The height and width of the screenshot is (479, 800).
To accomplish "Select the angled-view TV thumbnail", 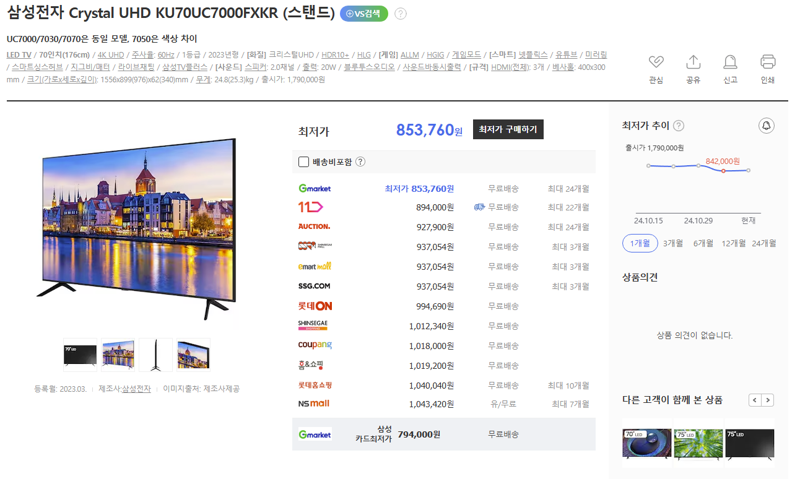I will (x=193, y=355).
